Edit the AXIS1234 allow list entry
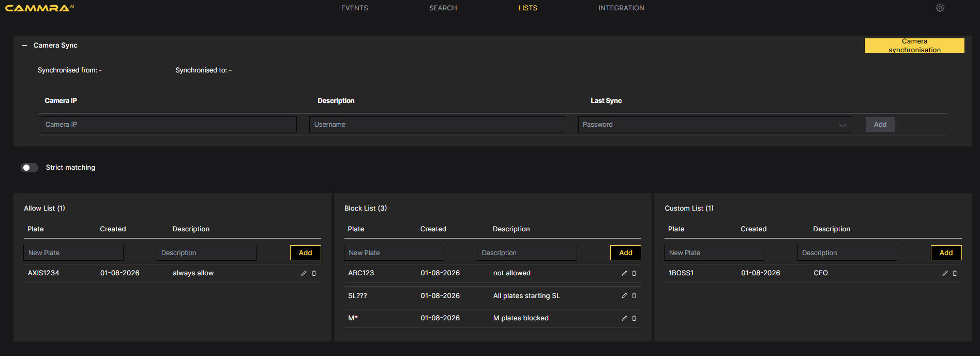 tap(304, 273)
